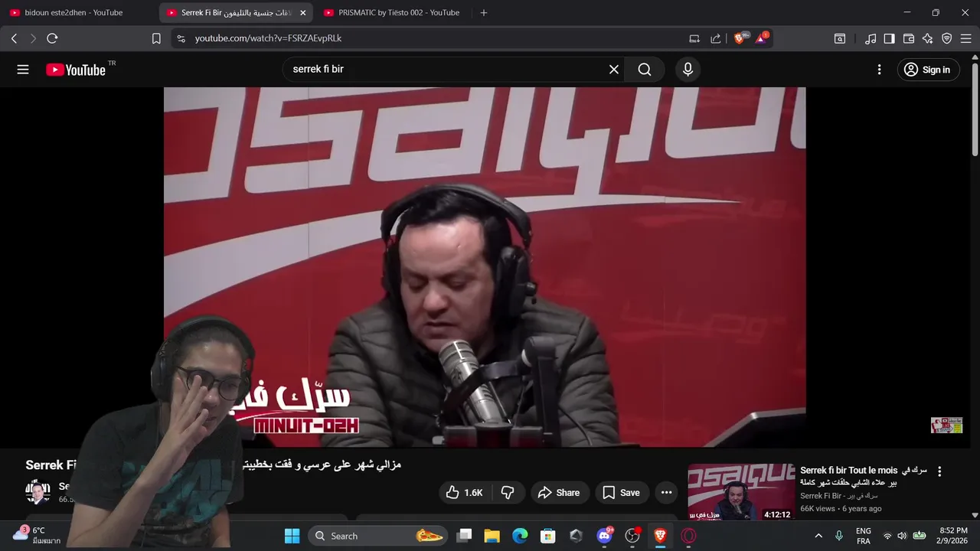Reload the current page
The image size is (980, 551).
coord(52,38)
